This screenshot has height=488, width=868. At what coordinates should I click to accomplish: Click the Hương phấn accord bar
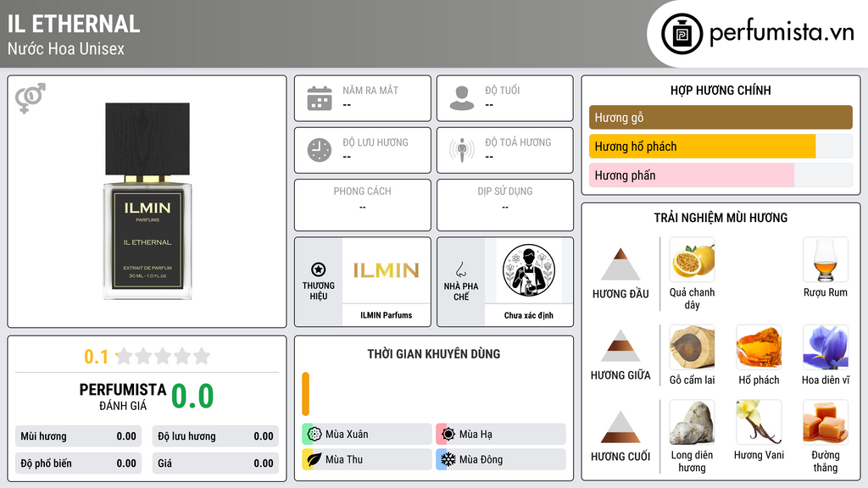pos(721,175)
